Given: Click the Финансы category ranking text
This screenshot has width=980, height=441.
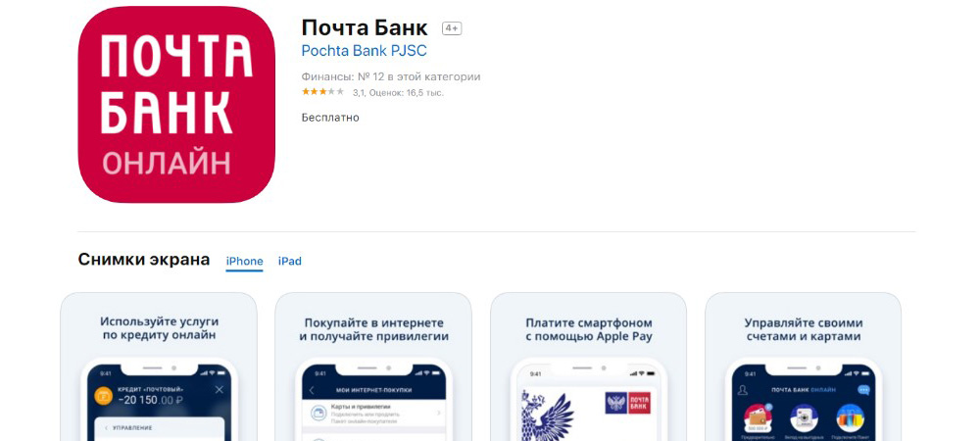Looking at the screenshot, I should (391, 77).
